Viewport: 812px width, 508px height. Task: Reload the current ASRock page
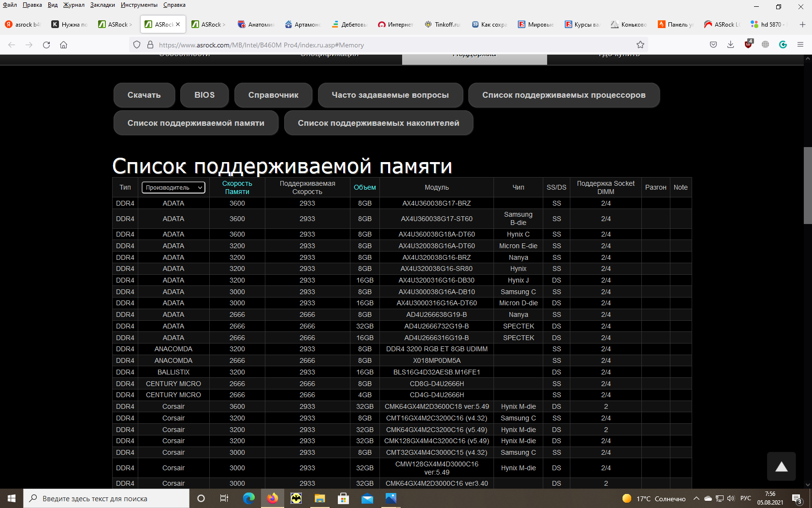click(x=46, y=45)
